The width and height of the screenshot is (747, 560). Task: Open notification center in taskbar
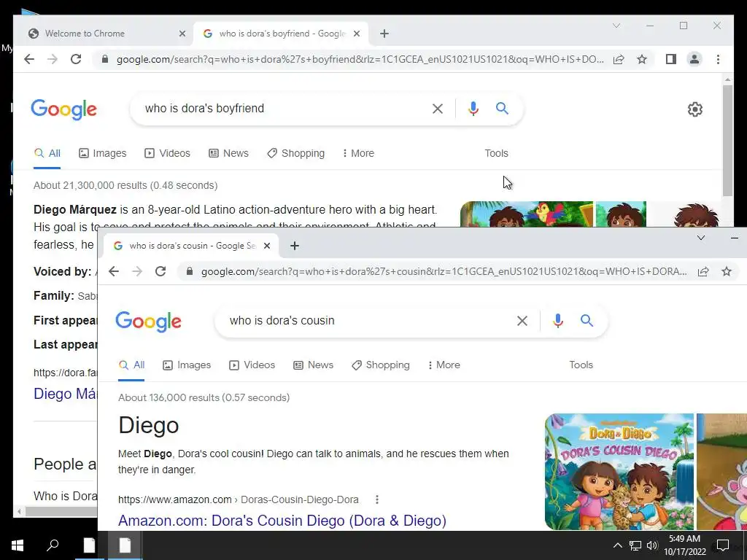coord(723,545)
